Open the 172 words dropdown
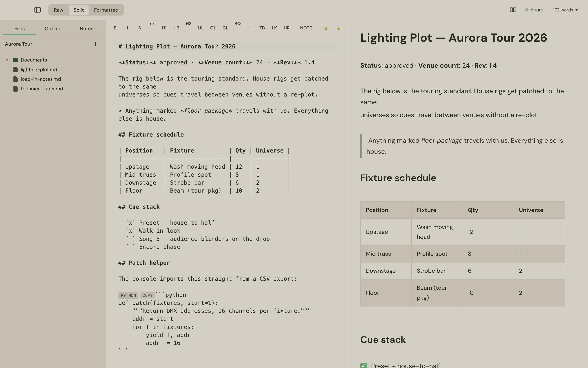 [565, 10]
